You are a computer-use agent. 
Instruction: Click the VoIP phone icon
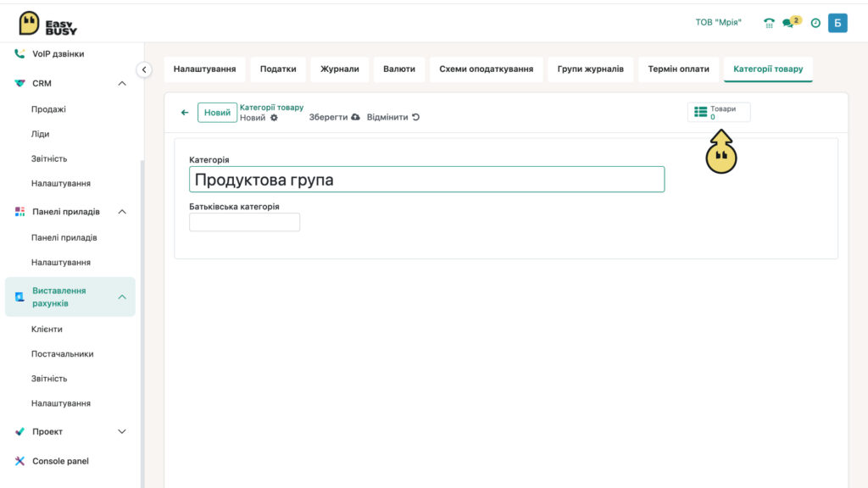point(20,53)
